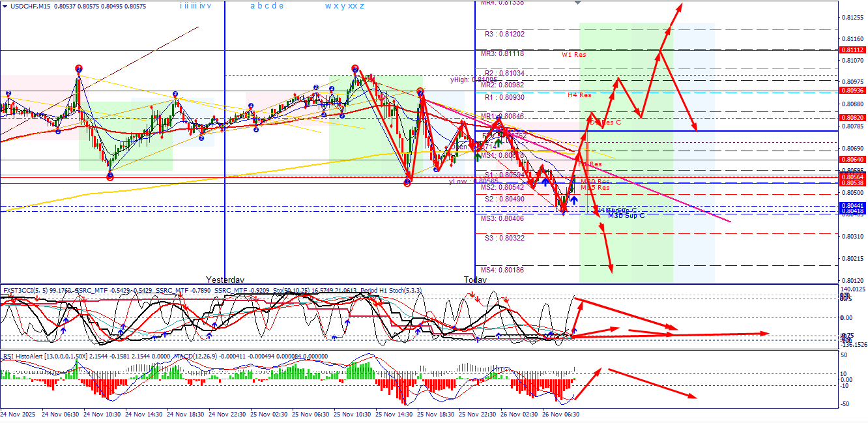Image resolution: width=868 pixels, height=423 pixels.
Task: Click the '25 Nov 10:30' time axis label
Action: (x=352, y=414)
